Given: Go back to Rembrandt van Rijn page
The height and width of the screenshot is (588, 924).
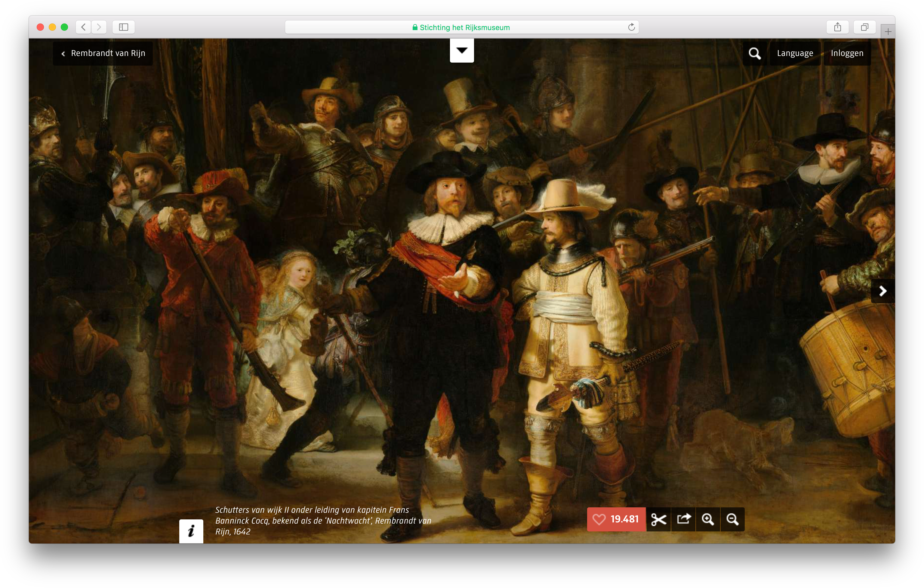Looking at the screenshot, I should (103, 53).
